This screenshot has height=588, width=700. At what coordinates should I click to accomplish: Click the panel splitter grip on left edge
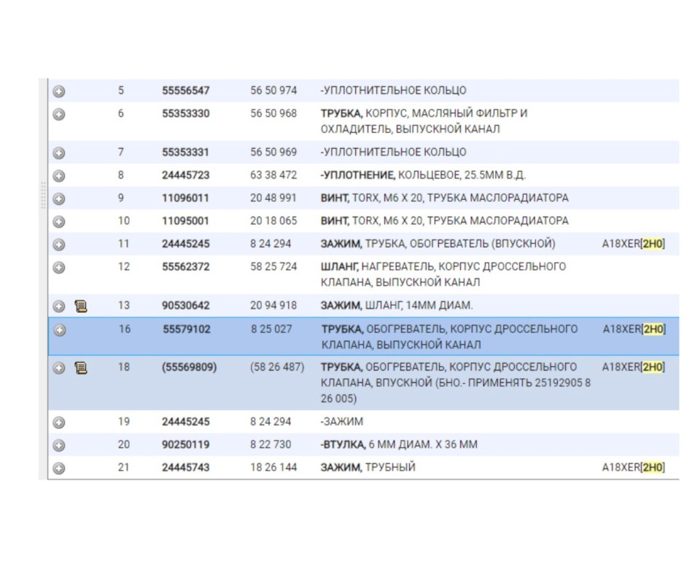tap(43, 196)
